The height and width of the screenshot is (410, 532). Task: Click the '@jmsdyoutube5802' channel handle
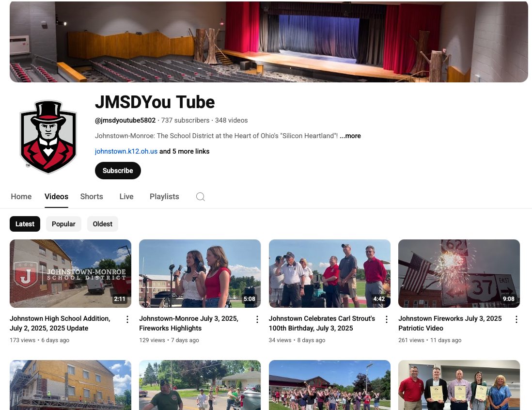(x=125, y=121)
